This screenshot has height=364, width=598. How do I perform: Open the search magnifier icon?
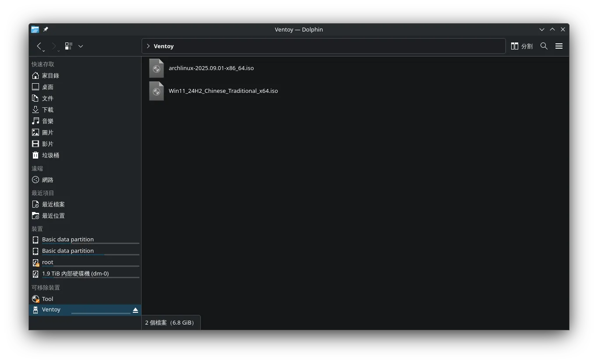click(x=544, y=46)
